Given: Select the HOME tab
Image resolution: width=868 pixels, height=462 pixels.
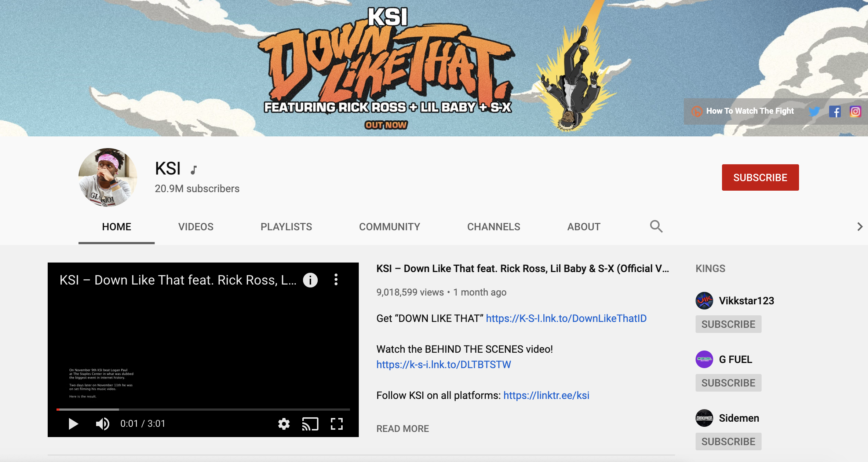Looking at the screenshot, I should pyautogui.click(x=116, y=227).
